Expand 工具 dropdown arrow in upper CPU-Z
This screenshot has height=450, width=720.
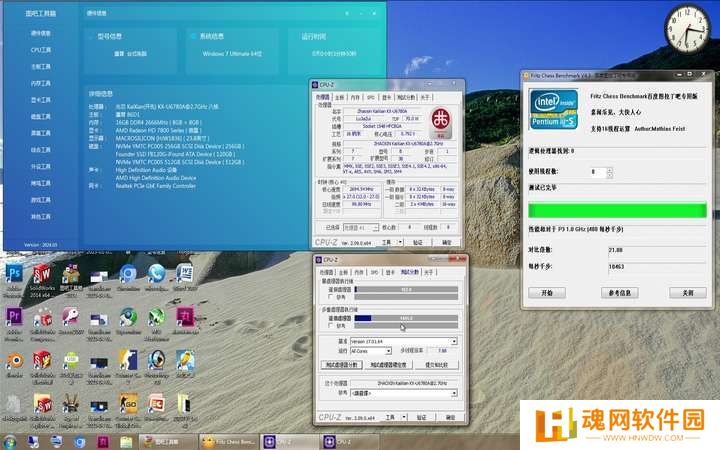[x=400, y=242]
